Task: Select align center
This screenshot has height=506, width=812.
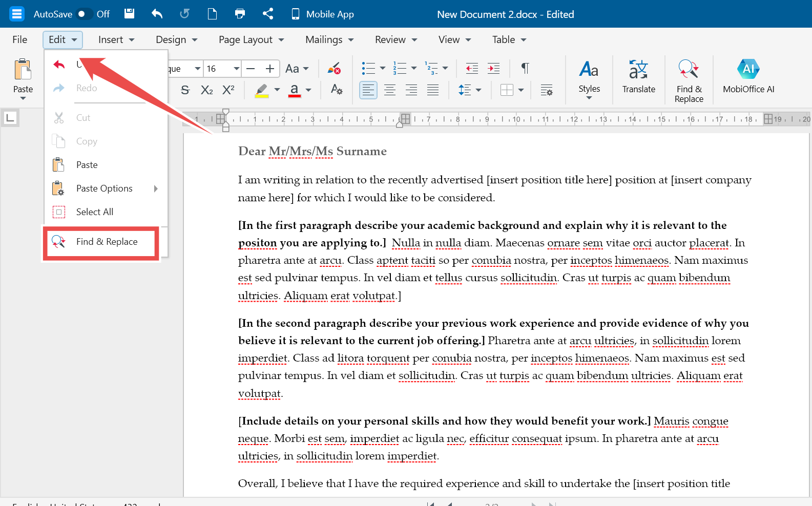Action: [390, 90]
